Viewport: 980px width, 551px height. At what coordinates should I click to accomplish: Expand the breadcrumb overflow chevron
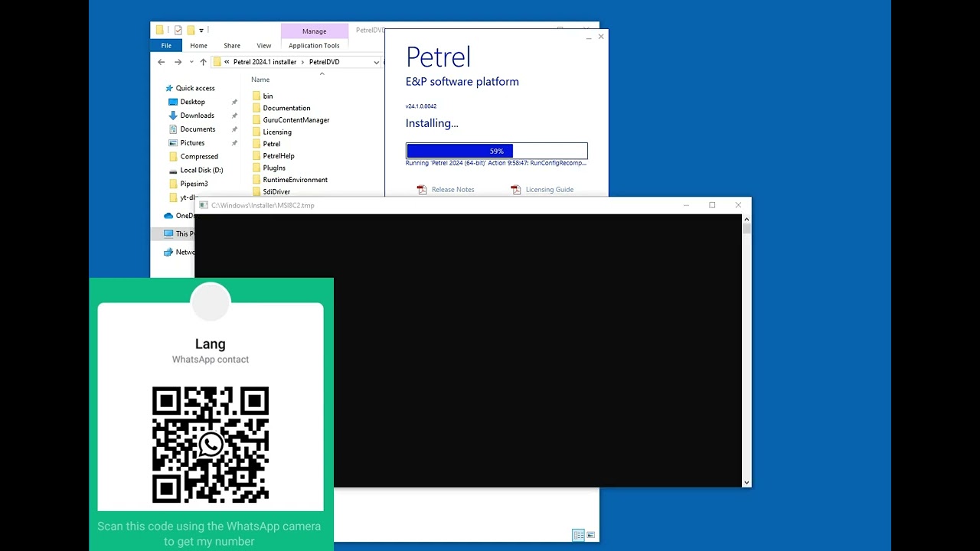[227, 62]
